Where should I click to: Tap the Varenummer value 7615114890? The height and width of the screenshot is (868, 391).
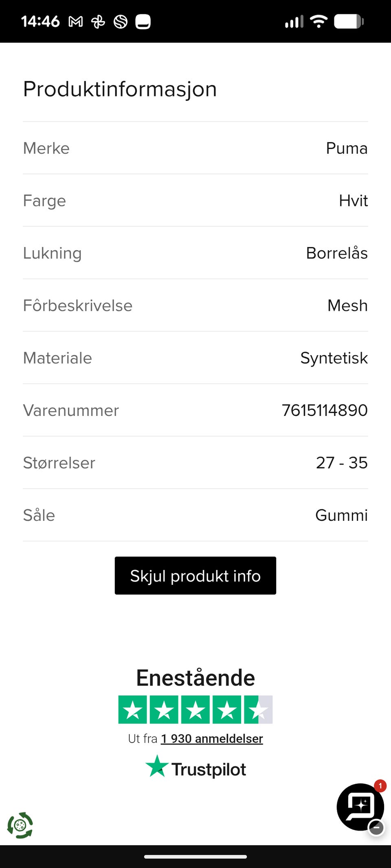click(x=325, y=410)
